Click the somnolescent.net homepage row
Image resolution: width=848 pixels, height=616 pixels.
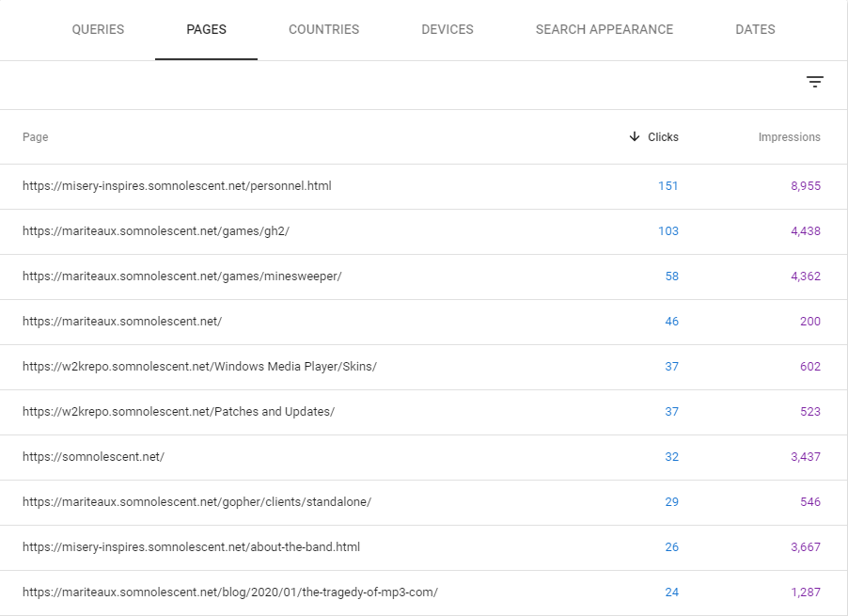93,457
